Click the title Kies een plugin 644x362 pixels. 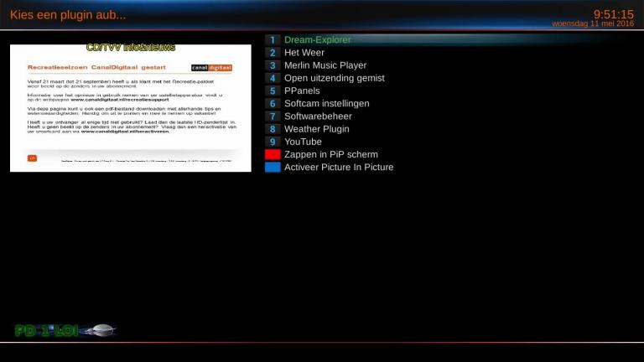coord(68,15)
